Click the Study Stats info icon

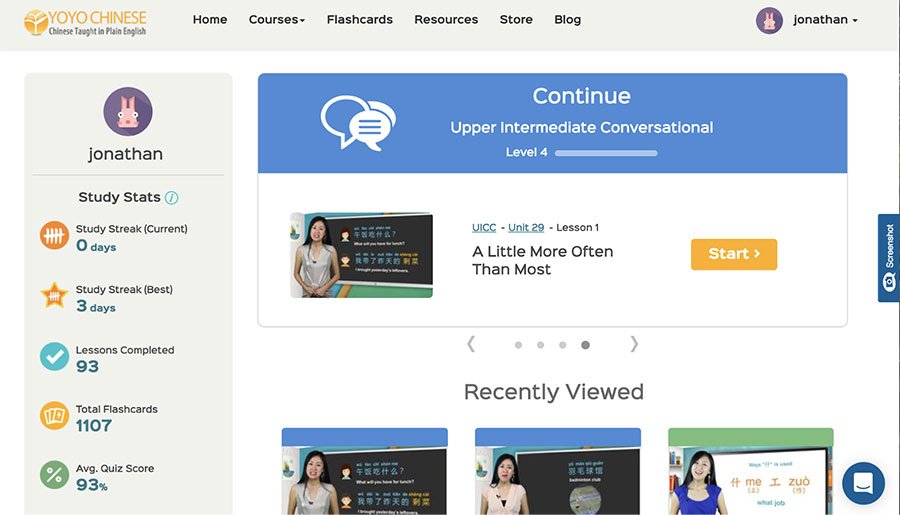[x=171, y=198]
